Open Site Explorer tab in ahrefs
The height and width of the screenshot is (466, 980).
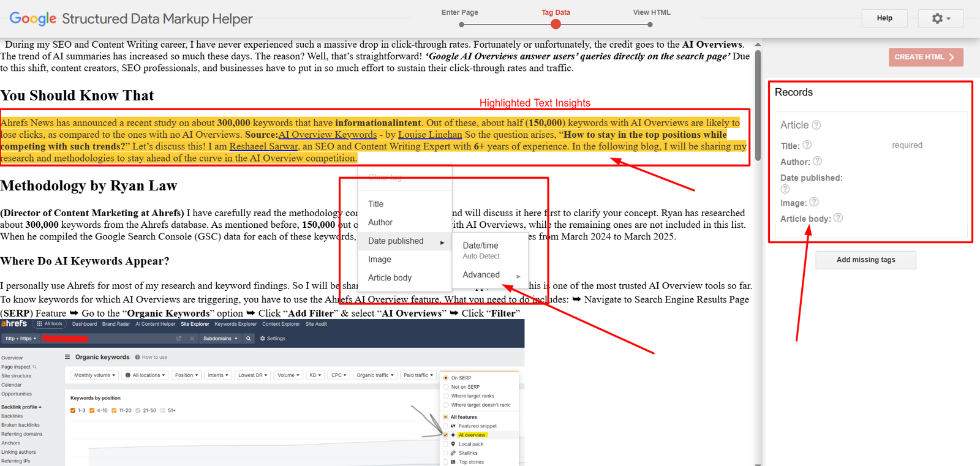[x=195, y=324]
